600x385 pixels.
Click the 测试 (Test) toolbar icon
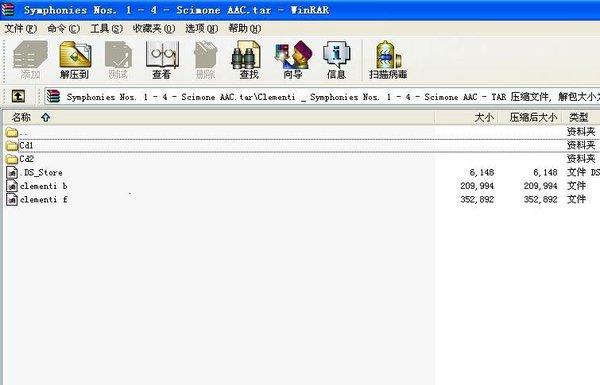tap(118, 60)
